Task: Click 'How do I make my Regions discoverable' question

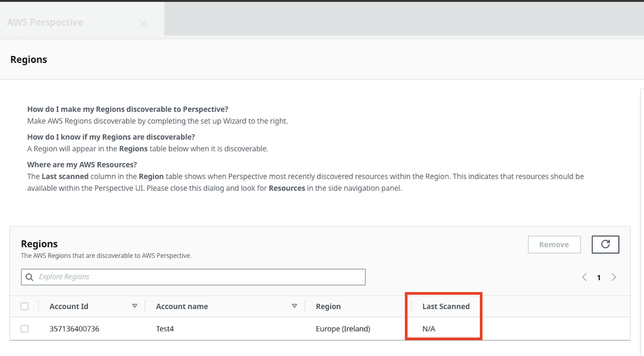Action: [x=128, y=109]
